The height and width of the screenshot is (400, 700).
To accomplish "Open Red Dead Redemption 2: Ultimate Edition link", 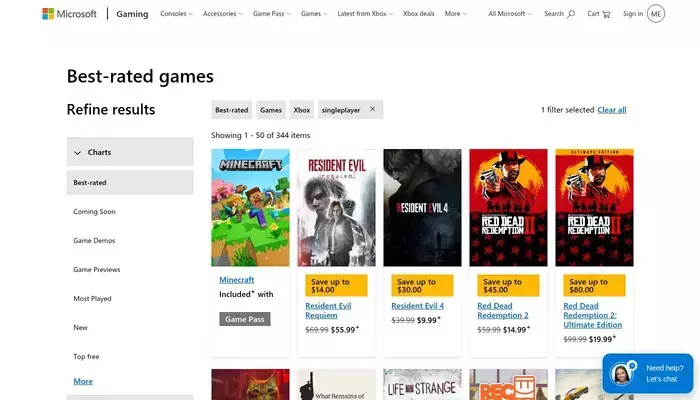I will [x=592, y=315].
